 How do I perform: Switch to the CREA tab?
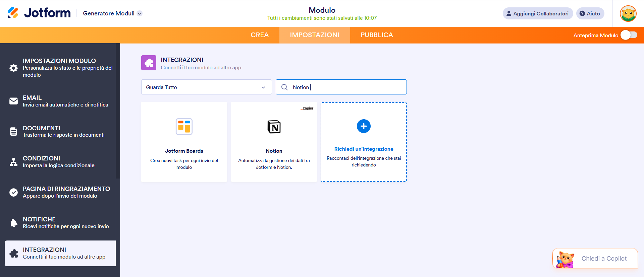[260, 35]
